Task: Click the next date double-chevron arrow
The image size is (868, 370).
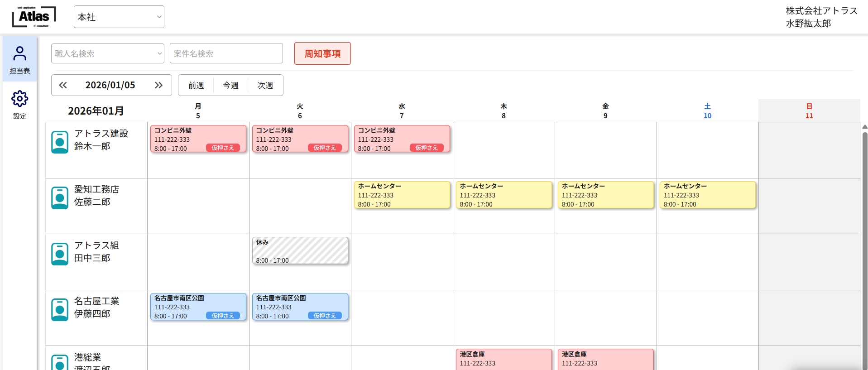Action: [158, 85]
